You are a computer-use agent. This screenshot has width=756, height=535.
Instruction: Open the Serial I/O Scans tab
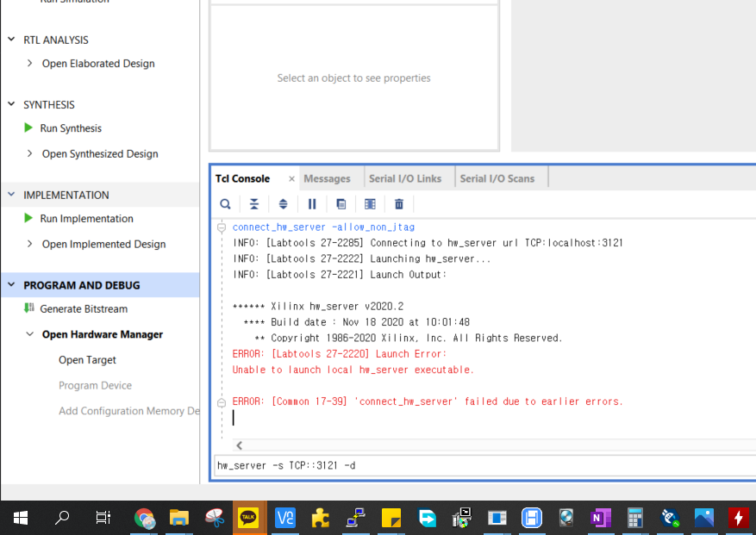(x=497, y=179)
